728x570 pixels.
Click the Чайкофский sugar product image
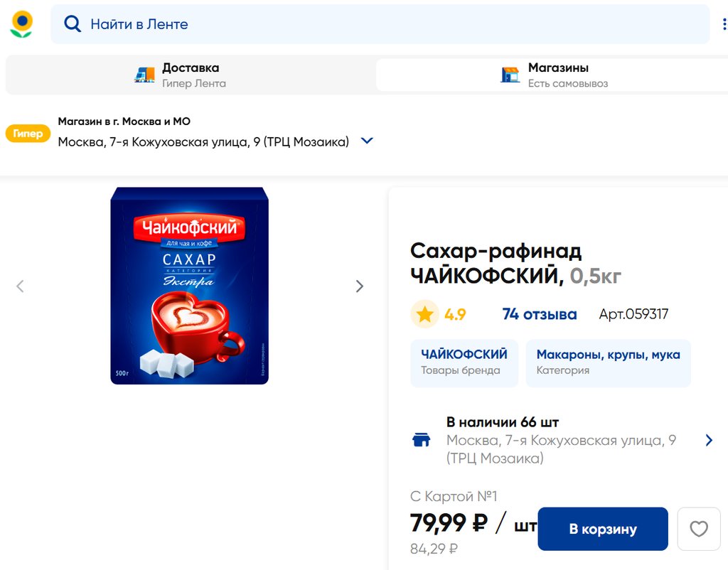189,286
